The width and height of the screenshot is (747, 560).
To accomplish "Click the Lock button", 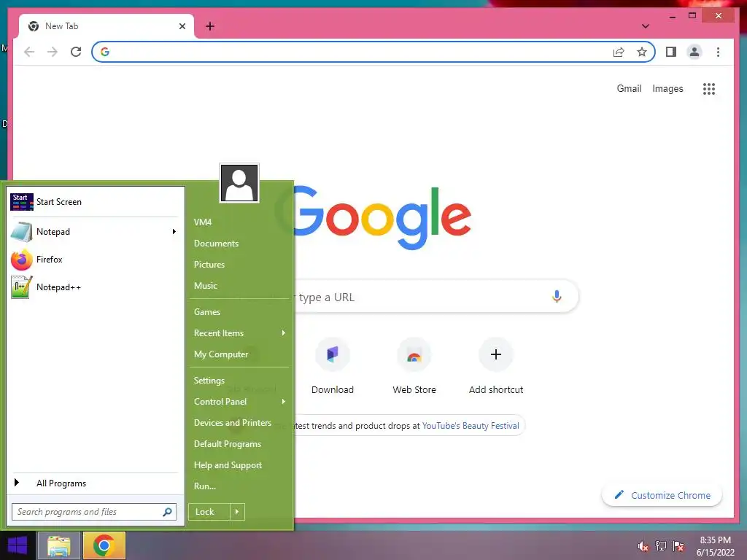I will click(209, 512).
